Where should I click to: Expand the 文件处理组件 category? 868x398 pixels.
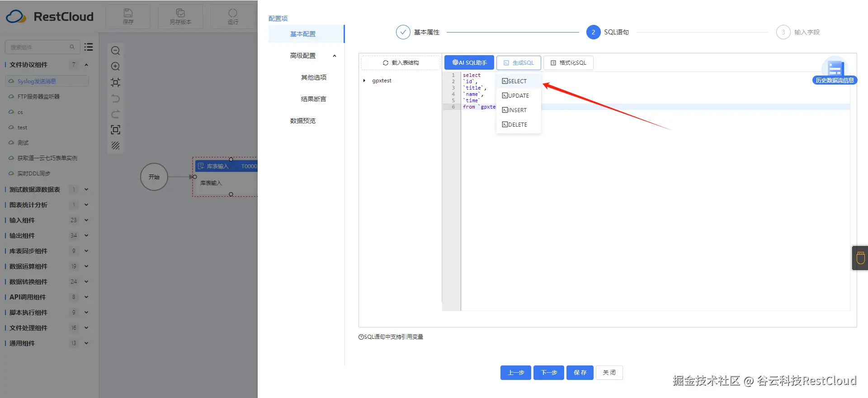click(x=86, y=328)
